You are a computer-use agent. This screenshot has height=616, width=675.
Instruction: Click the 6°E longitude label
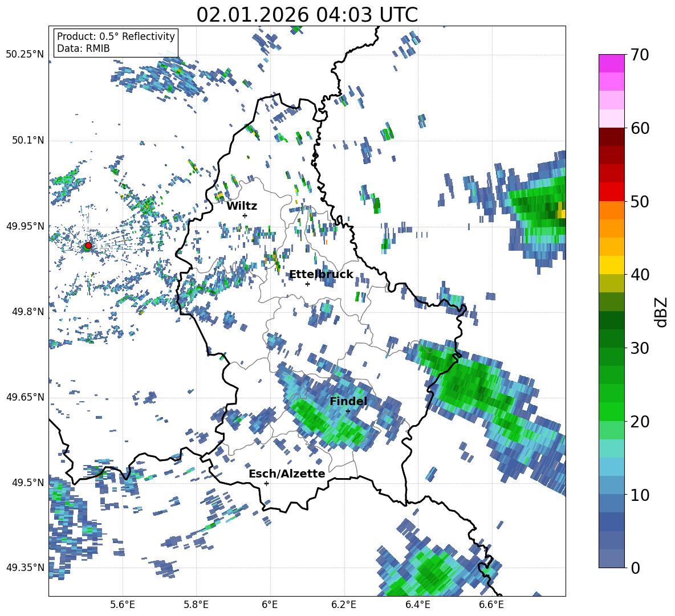270,605
